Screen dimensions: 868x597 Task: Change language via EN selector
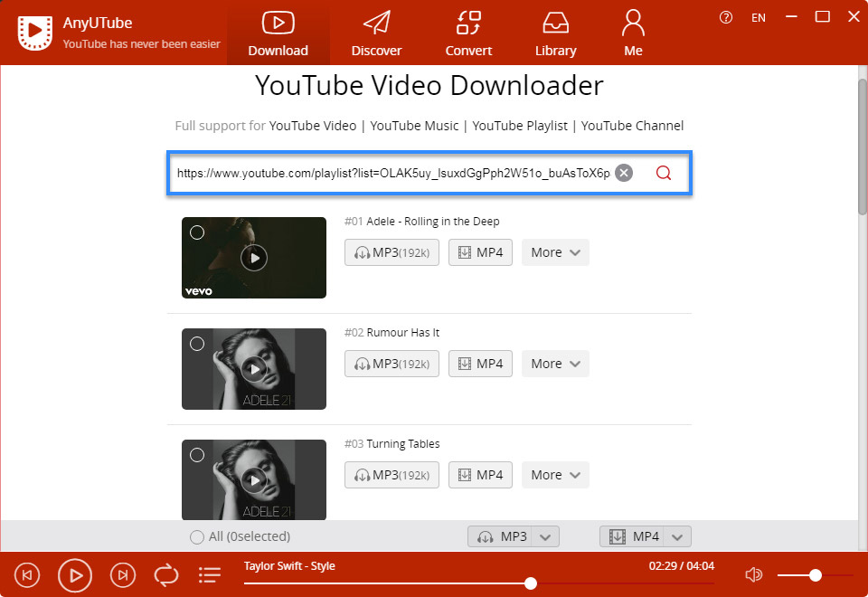click(x=759, y=18)
